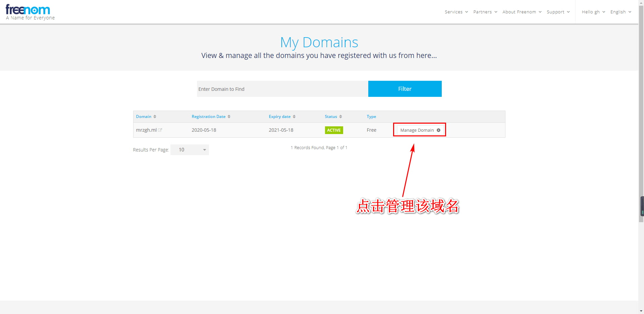Sort by Status column arrows

[x=340, y=117]
